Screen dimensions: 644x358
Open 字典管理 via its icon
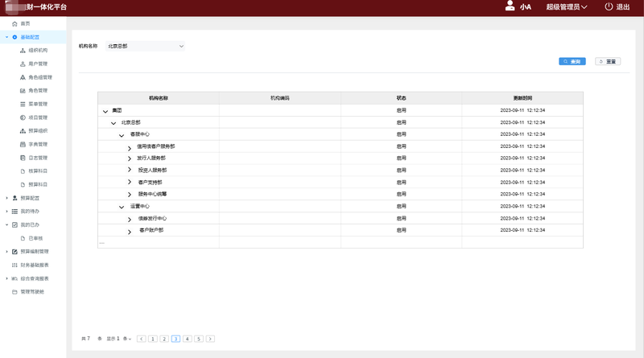23,145
